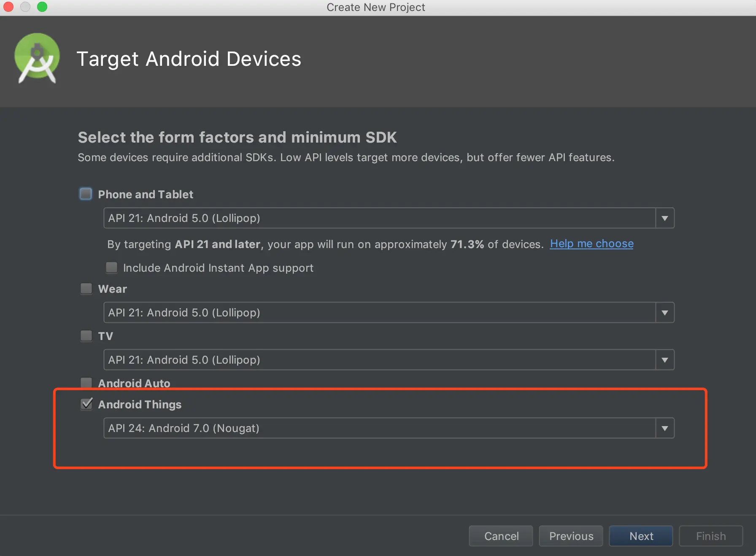
Task: Close the Create New Project window
Action: [x=8, y=7]
